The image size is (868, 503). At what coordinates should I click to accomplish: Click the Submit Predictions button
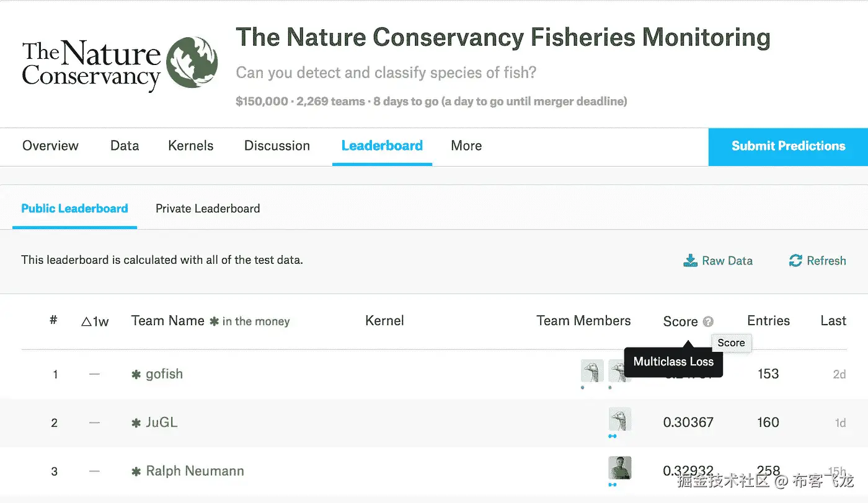(x=788, y=146)
